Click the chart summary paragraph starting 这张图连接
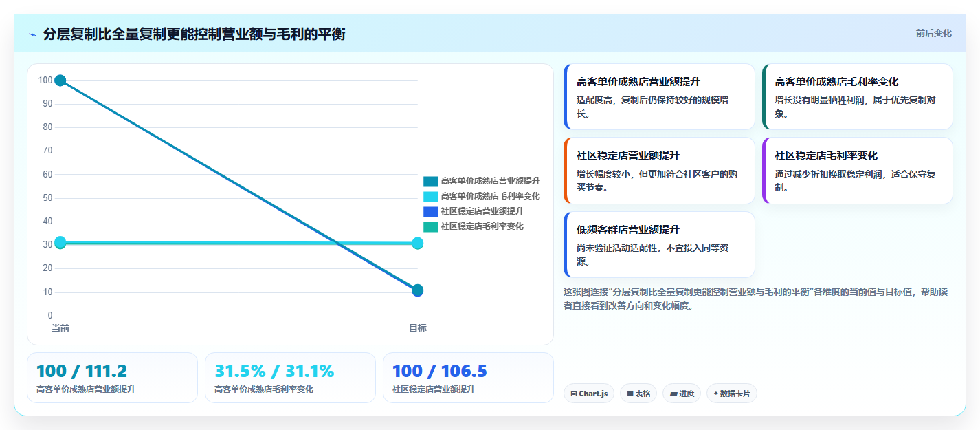The image size is (980, 430). tap(755, 299)
